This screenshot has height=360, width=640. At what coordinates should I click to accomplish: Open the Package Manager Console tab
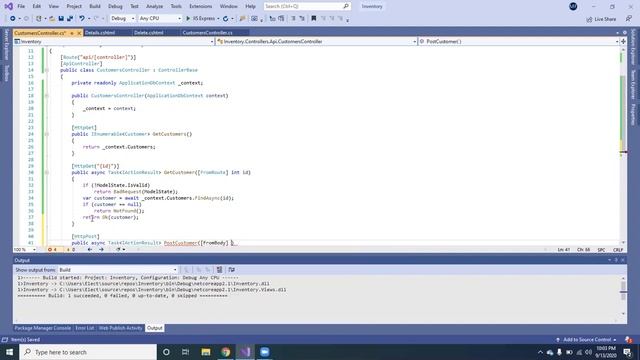point(42,328)
